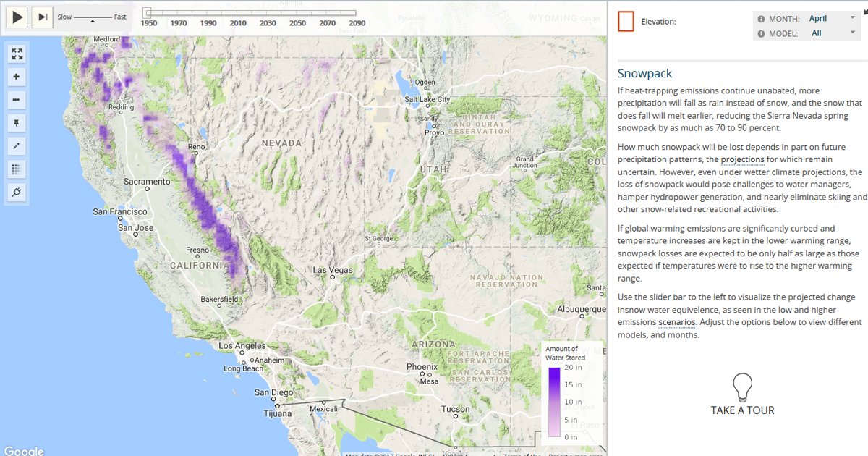Viewport: 868px width, 456px height.
Task: Open the MODEL dropdown set to All
Action: point(832,33)
